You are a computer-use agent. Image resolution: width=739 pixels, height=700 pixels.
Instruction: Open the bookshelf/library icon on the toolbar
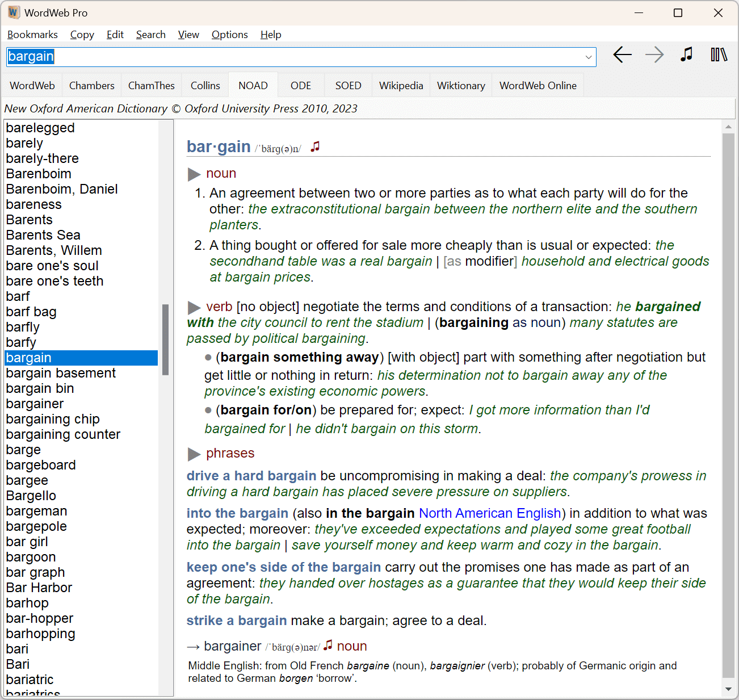click(719, 55)
